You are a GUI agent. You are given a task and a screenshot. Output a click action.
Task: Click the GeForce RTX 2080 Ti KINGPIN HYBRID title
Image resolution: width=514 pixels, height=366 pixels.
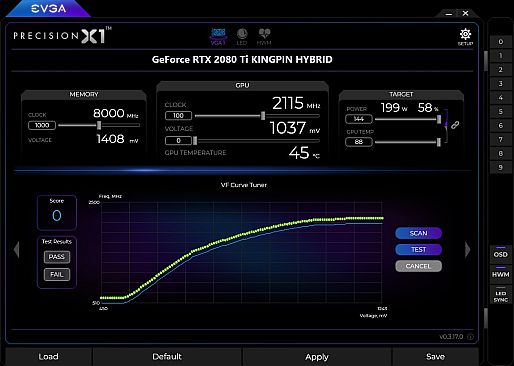(242, 60)
